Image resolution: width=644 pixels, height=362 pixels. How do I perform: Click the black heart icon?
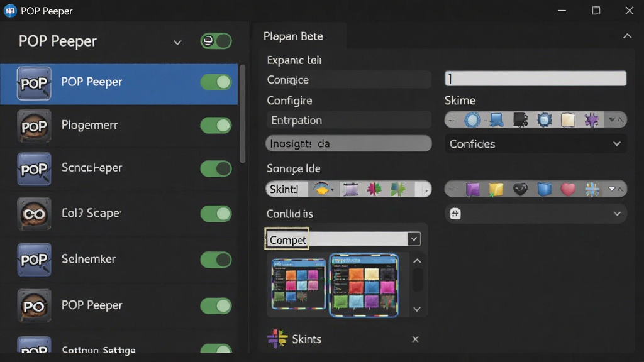point(520,189)
